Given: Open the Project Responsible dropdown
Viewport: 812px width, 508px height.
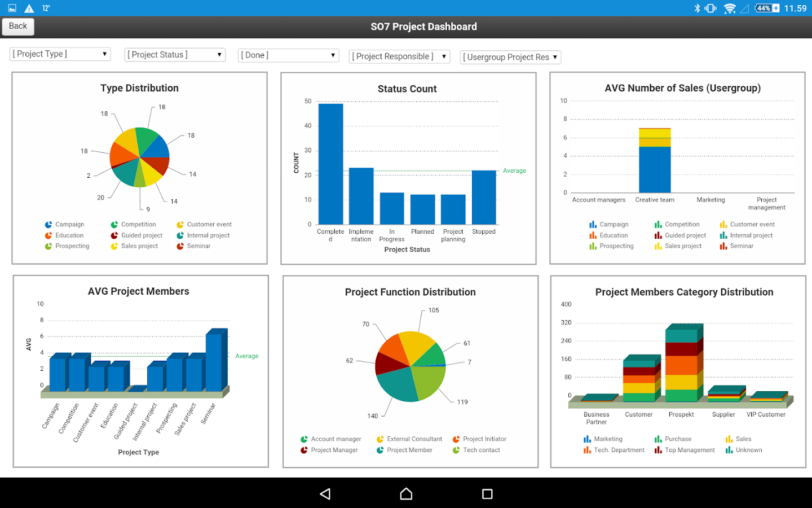Looking at the screenshot, I should tap(399, 56).
